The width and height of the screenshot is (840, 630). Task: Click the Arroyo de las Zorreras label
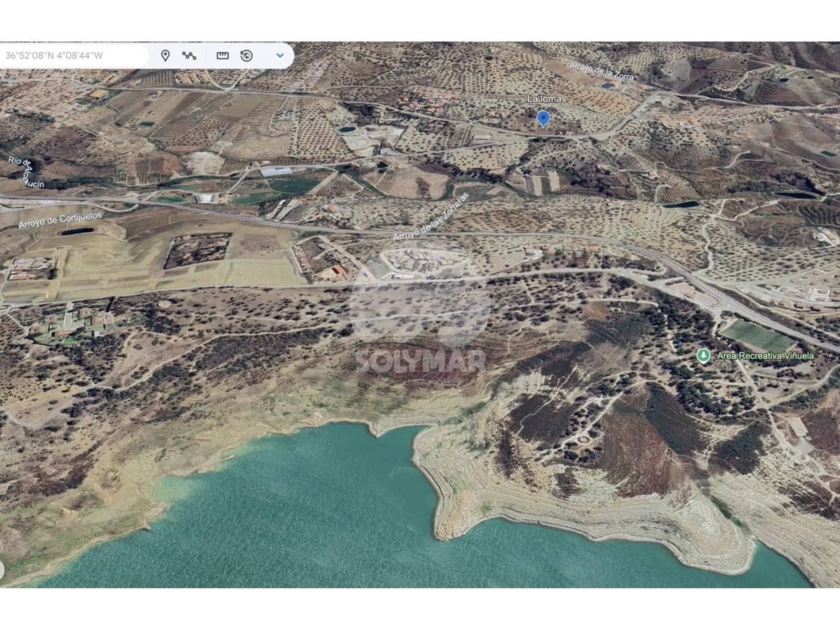point(430,217)
